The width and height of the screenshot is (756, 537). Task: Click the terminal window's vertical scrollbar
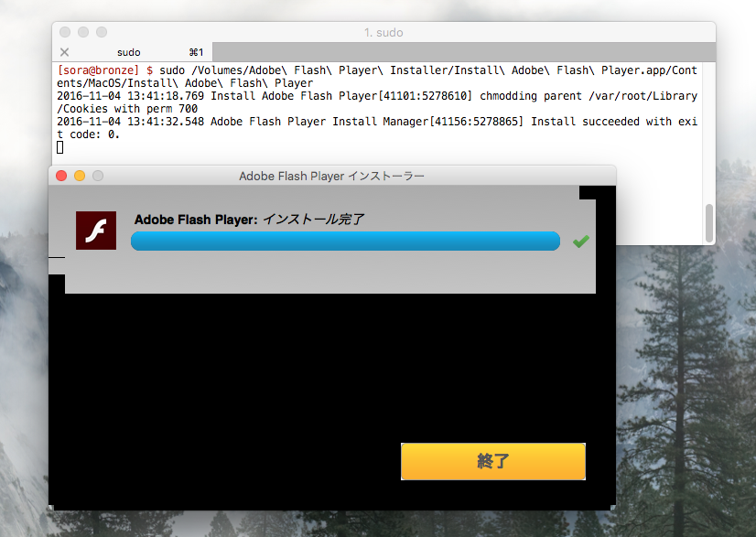click(709, 223)
